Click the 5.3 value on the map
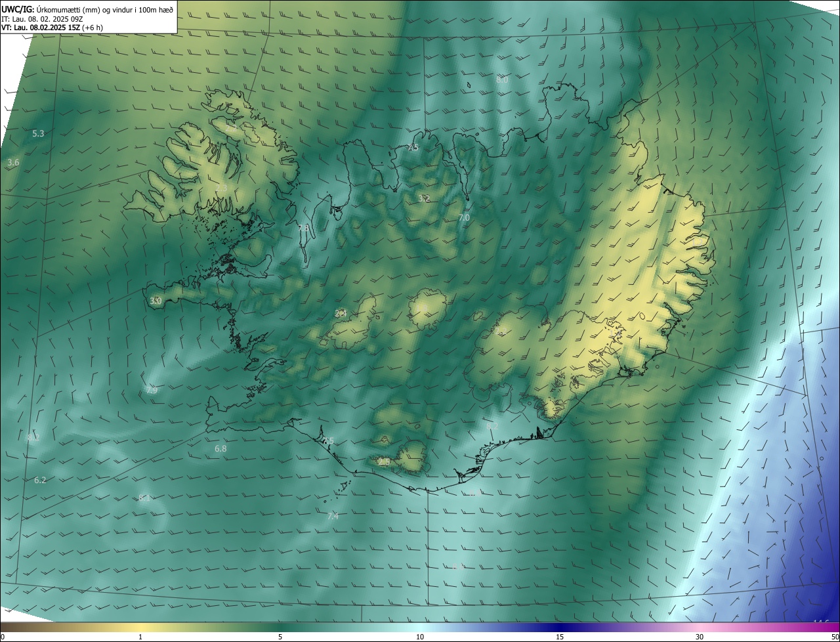840x642 pixels. pos(38,134)
